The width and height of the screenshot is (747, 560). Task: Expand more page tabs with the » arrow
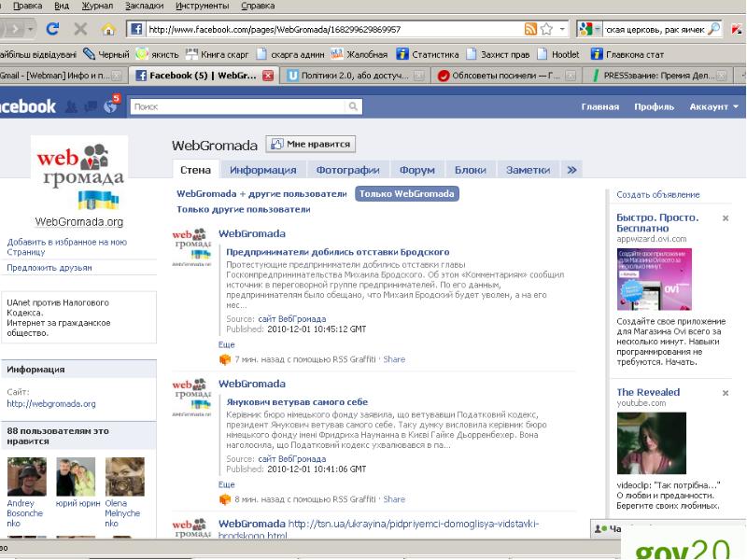click(x=572, y=170)
